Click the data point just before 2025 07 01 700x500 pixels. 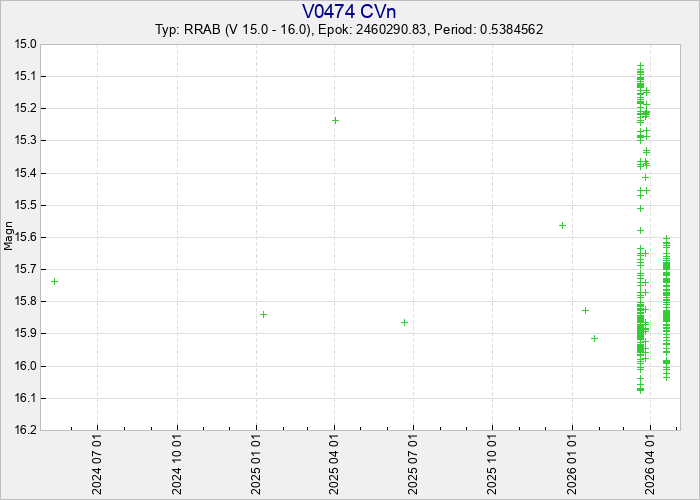tap(404, 322)
